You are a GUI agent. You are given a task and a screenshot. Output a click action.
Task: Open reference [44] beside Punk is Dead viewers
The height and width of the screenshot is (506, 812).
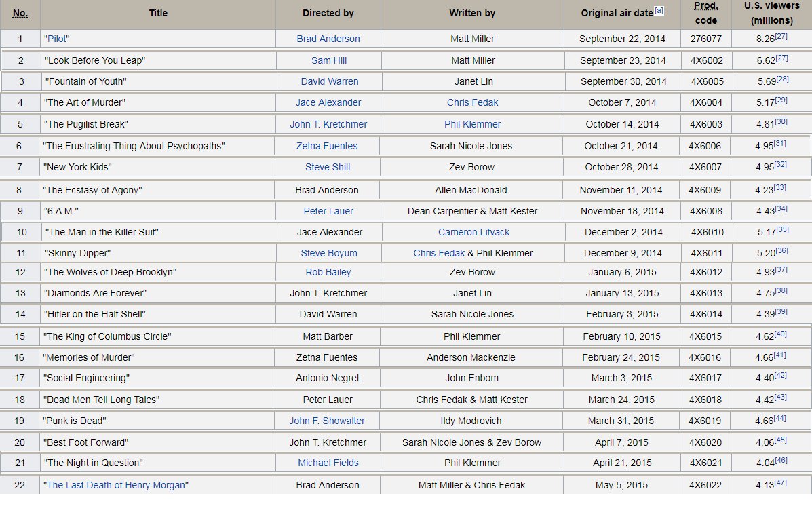779,419
